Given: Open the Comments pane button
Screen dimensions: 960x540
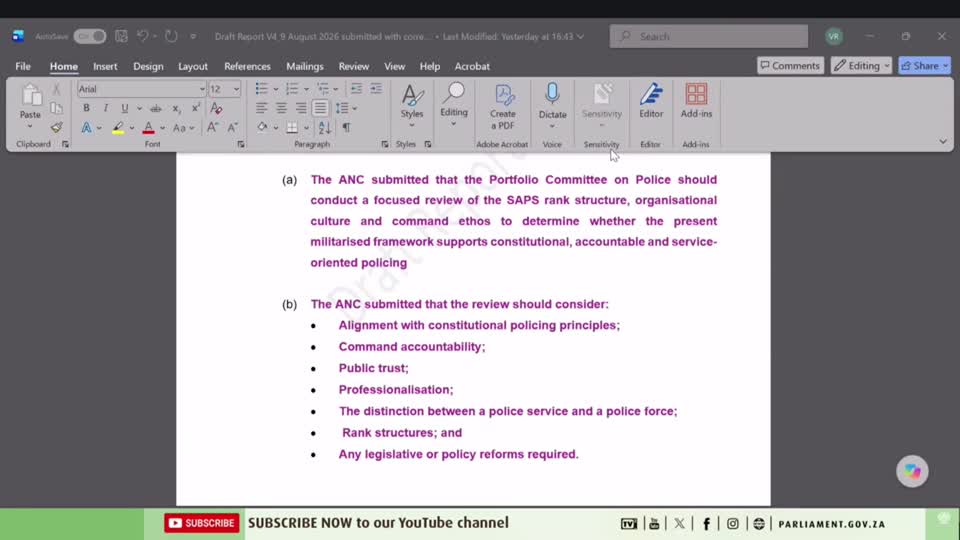Looking at the screenshot, I should click(x=790, y=66).
